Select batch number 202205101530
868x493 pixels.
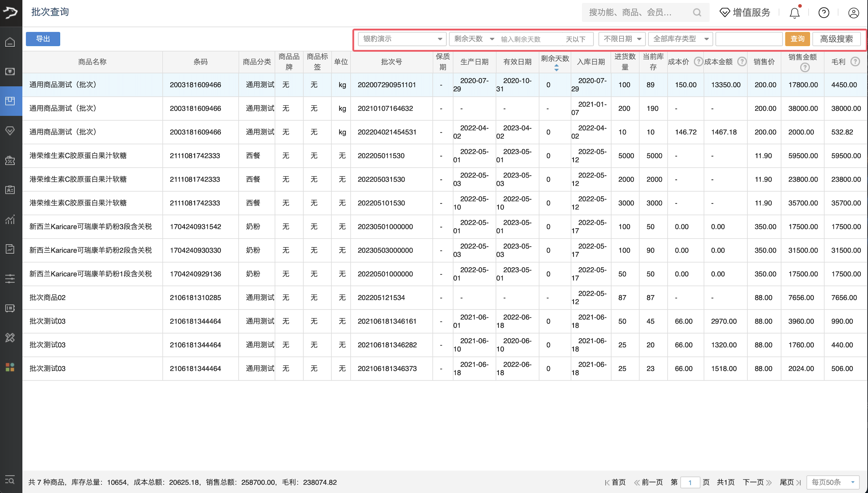381,203
